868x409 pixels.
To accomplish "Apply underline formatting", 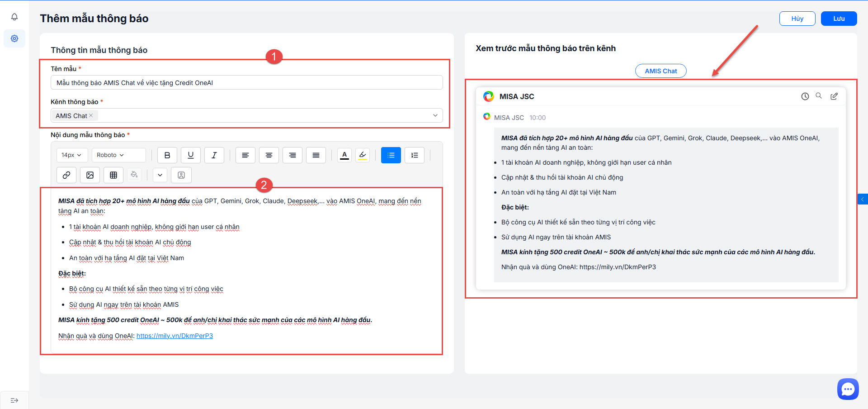I will click(191, 155).
